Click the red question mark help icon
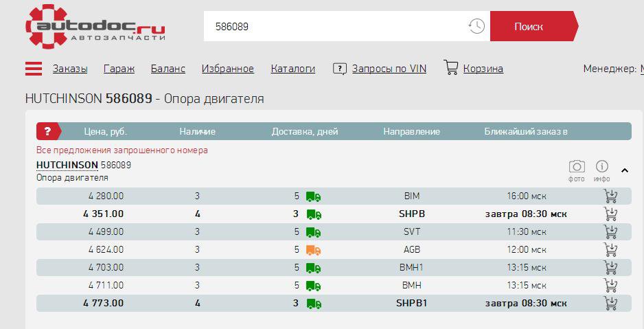The height and width of the screenshot is (329, 644). pos(47,131)
